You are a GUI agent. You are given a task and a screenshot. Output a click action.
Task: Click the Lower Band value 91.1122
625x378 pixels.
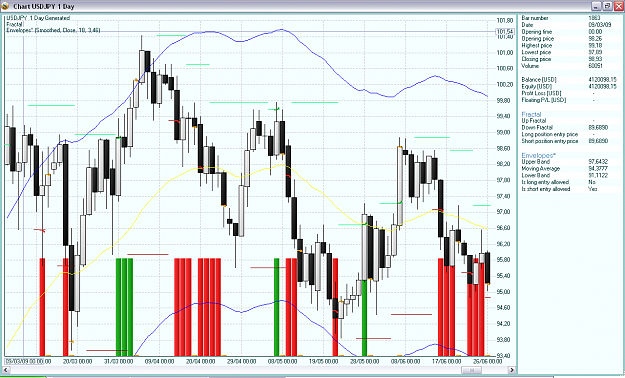(x=598, y=175)
